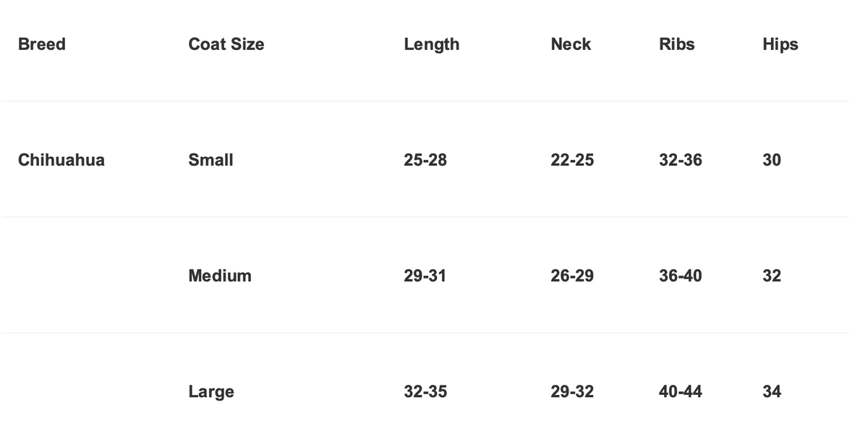Select the Large coat size cell

(211, 391)
